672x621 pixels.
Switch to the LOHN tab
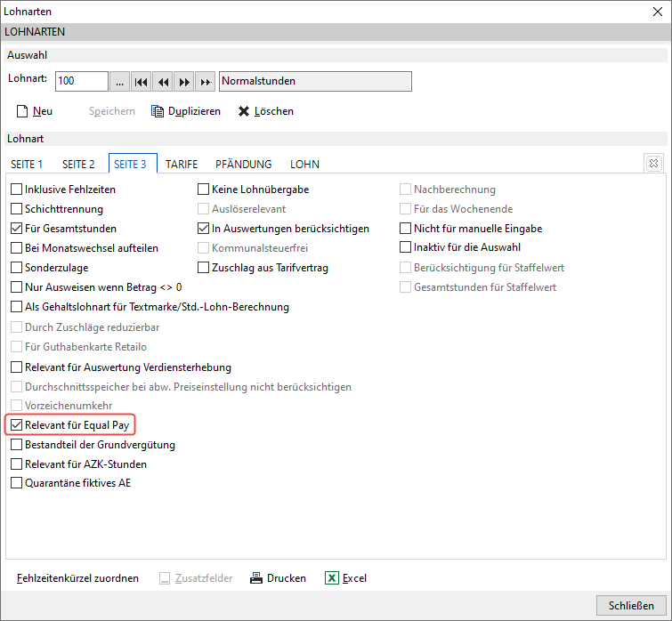(304, 165)
